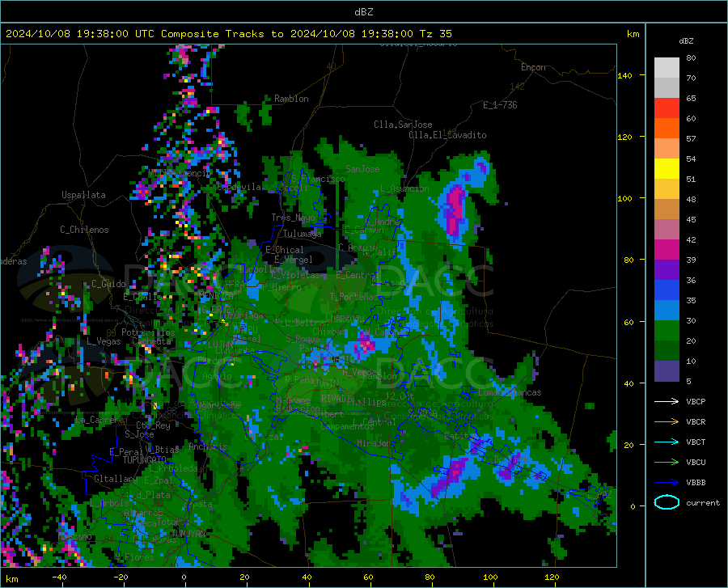The image size is (728, 588).
Task: Click the 'L_Asuncion' map label
Action: click(x=404, y=188)
